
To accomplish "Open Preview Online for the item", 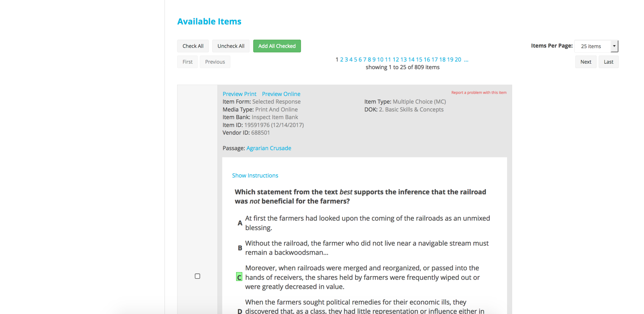I will [281, 94].
